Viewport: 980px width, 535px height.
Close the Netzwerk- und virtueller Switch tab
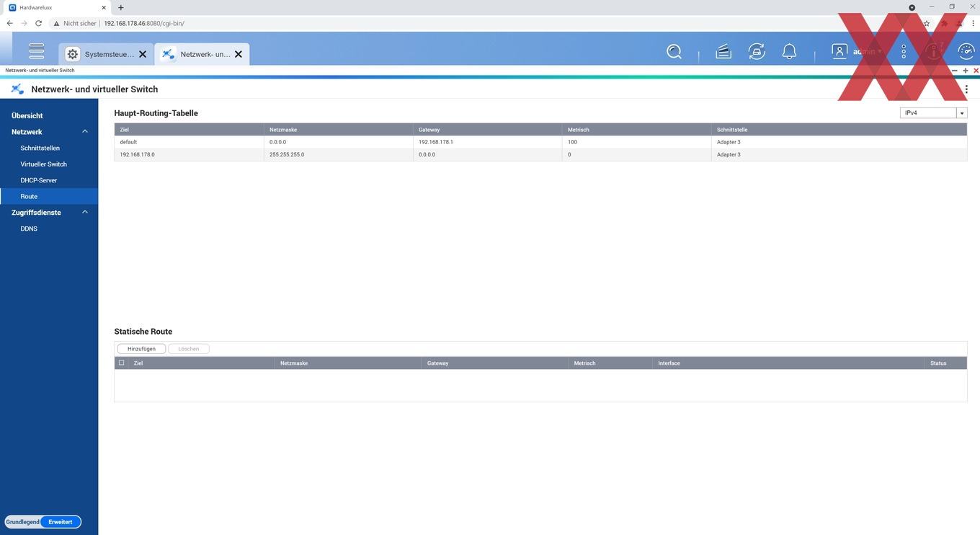pyautogui.click(x=239, y=54)
